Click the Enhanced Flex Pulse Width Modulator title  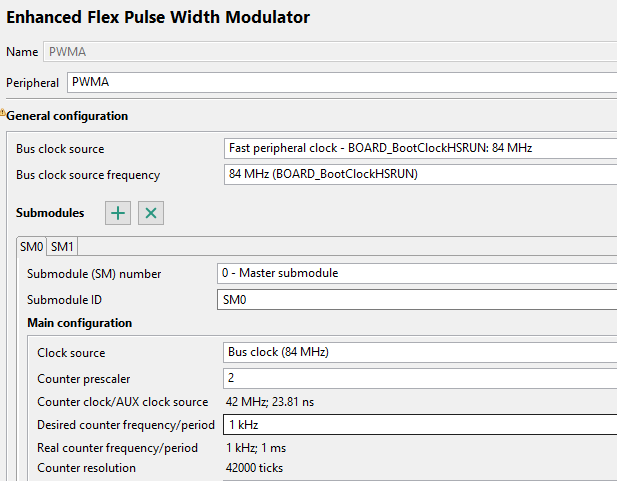158,17
